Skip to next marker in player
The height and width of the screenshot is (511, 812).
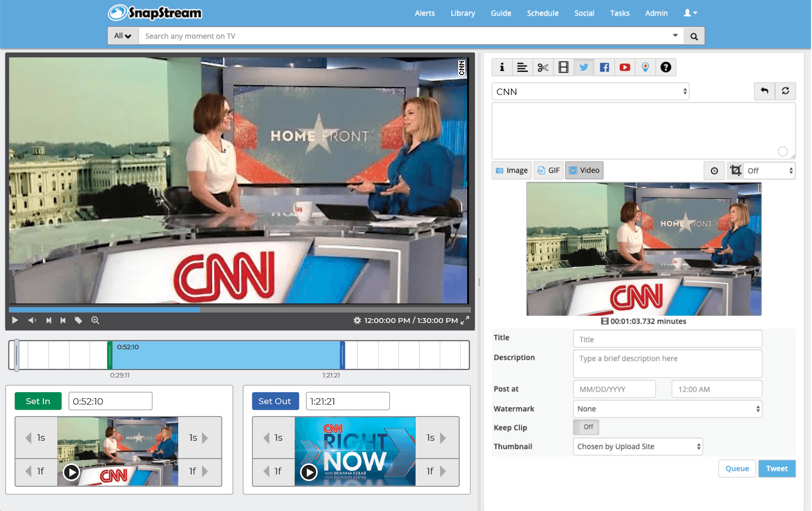tap(48, 321)
